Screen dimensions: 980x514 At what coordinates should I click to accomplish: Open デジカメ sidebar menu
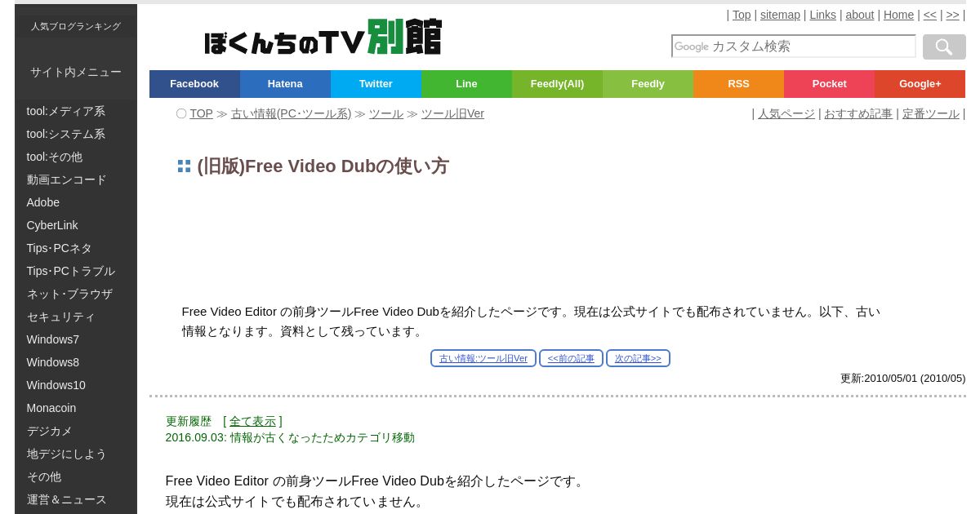tap(76, 431)
